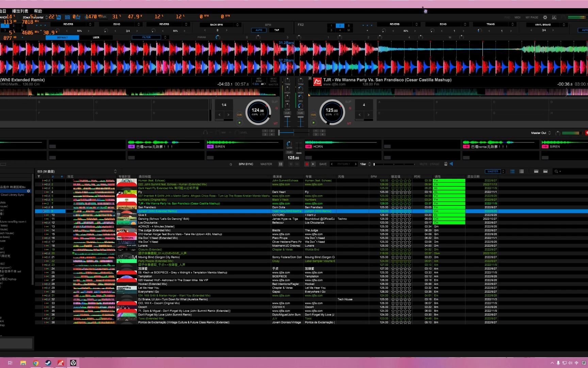Toggle right deck master tempo MT
Viewport: 588px width, 368px height.
tap(349, 123)
